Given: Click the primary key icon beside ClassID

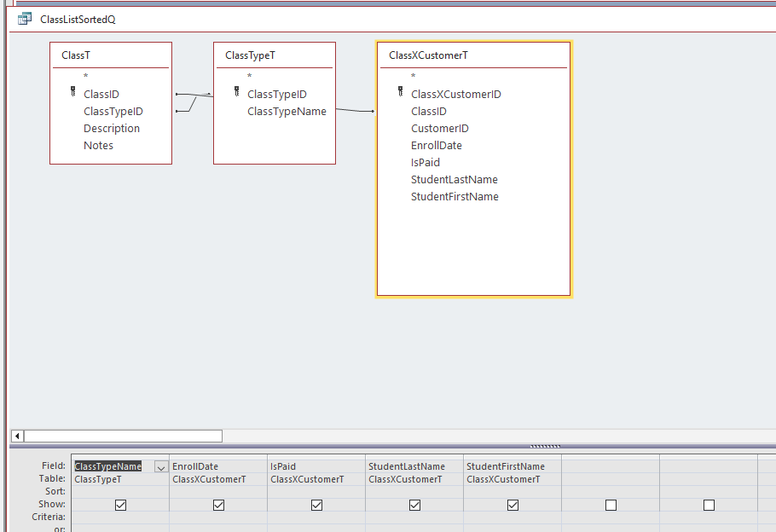Looking at the screenshot, I should (x=73, y=93).
